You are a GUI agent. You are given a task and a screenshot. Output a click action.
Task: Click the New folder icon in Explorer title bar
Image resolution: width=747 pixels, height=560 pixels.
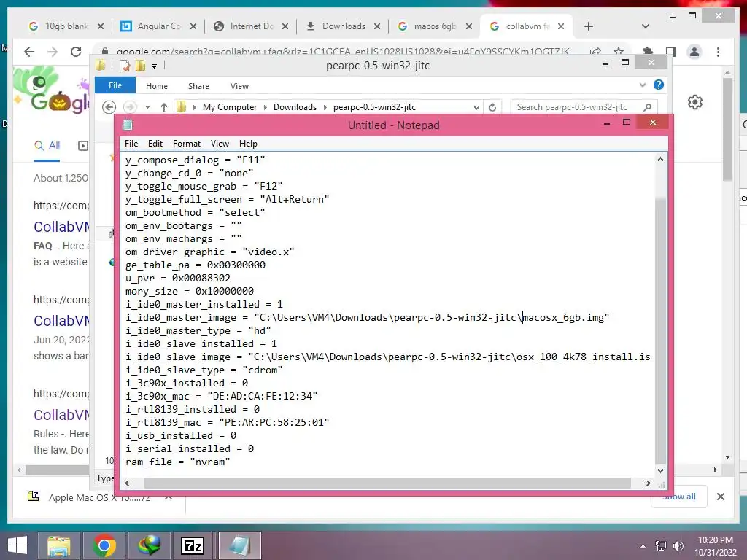pos(141,66)
